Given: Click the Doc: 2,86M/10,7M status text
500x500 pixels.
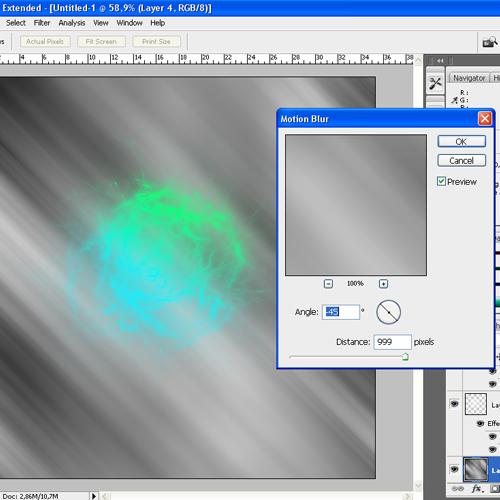Looking at the screenshot, I should (30, 496).
